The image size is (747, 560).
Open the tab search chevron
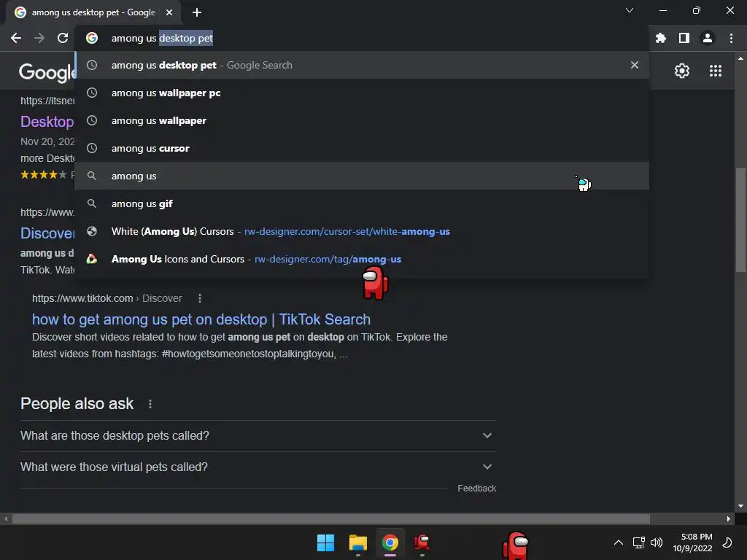pyautogui.click(x=630, y=10)
